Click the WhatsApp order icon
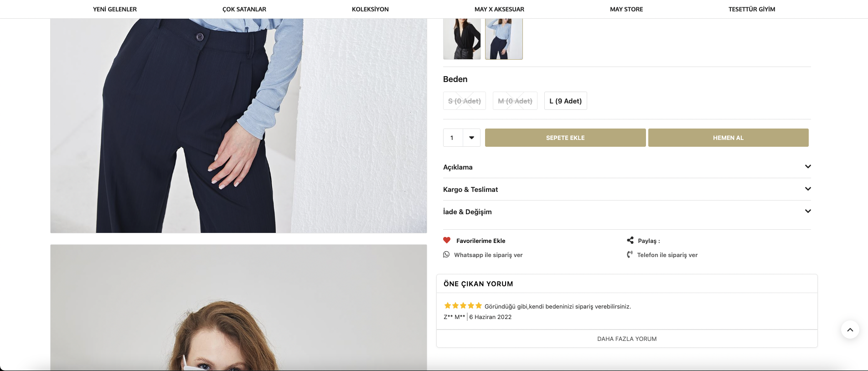This screenshot has width=868, height=371. coord(446,254)
